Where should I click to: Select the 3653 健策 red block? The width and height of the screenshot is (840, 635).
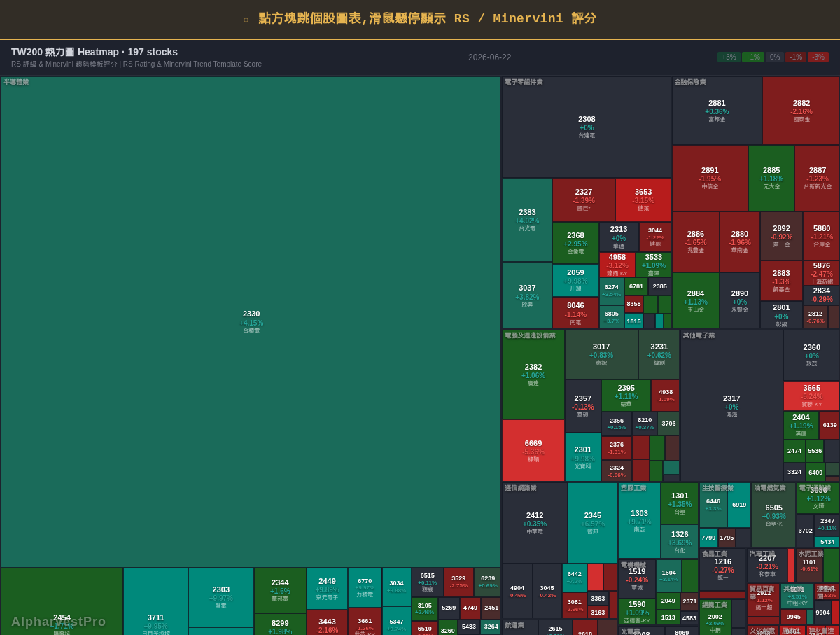click(643, 200)
